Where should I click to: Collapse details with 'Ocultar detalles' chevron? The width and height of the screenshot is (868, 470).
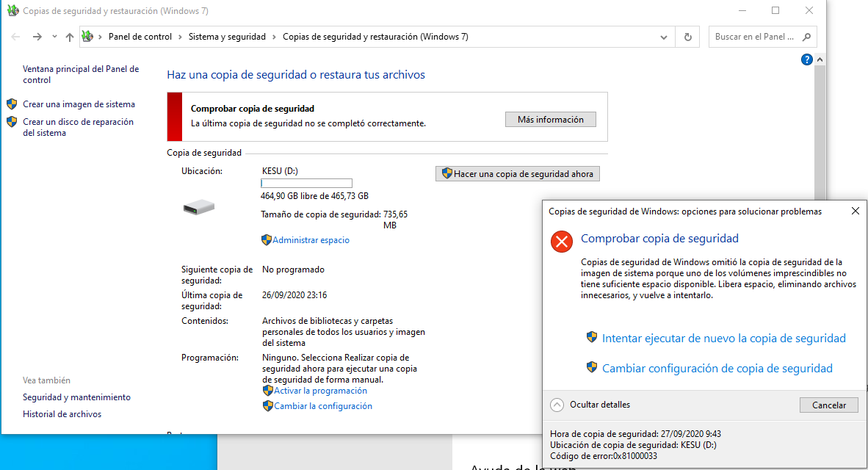click(557, 405)
